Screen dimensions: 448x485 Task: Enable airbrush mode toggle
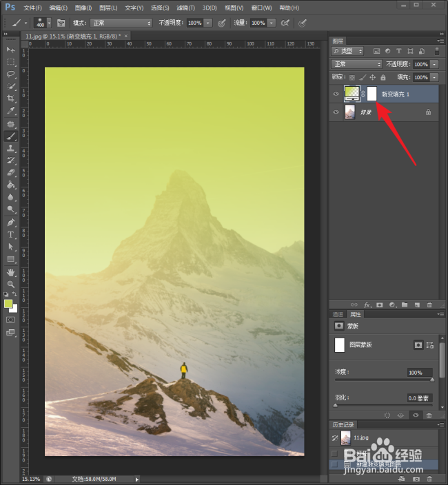[x=285, y=23]
